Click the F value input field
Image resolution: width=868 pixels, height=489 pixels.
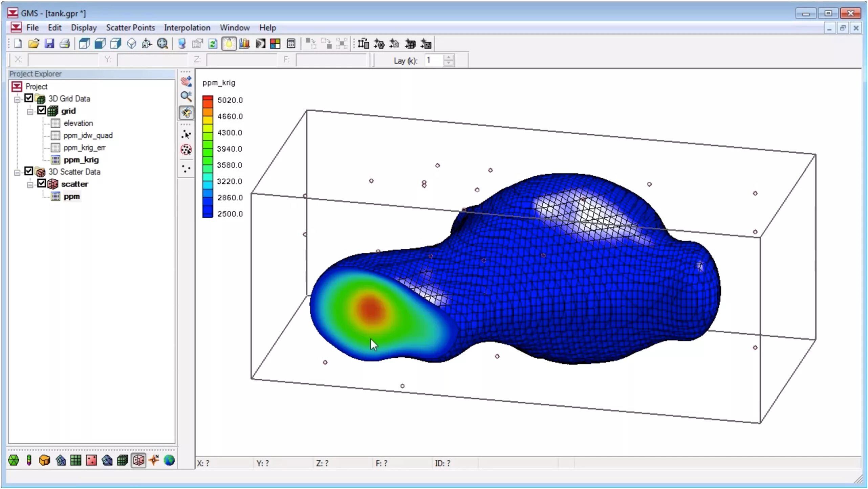click(331, 60)
